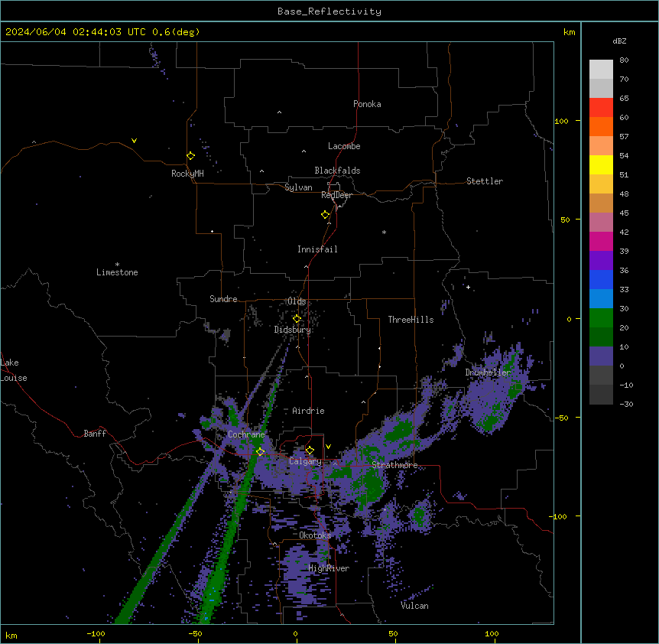The height and width of the screenshot is (644, 659).
Task: Click the yellow diamond marker above Calgary label
Action: 310,450
